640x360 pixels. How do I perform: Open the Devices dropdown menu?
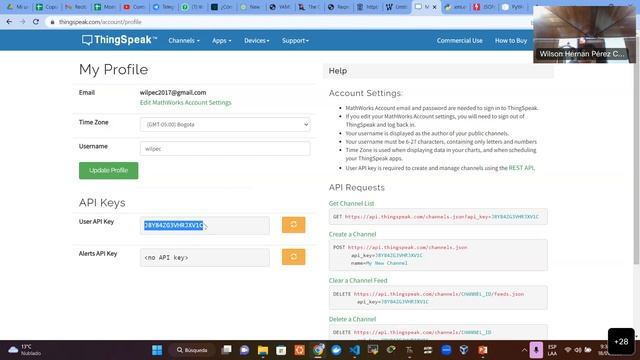pos(256,40)
